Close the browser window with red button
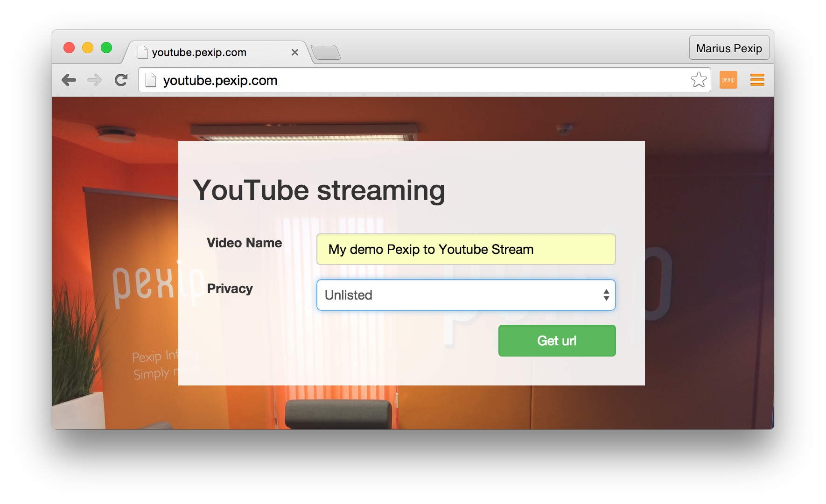Viewport: 826px width, 504px height. coord(69,48)
